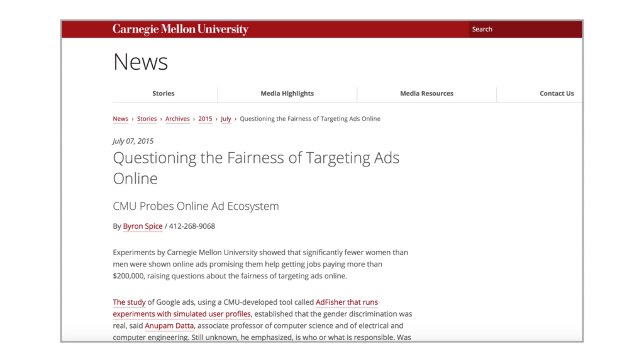Visit the Anupam Datta profile link
644x362 pixels.
point(169,326)
